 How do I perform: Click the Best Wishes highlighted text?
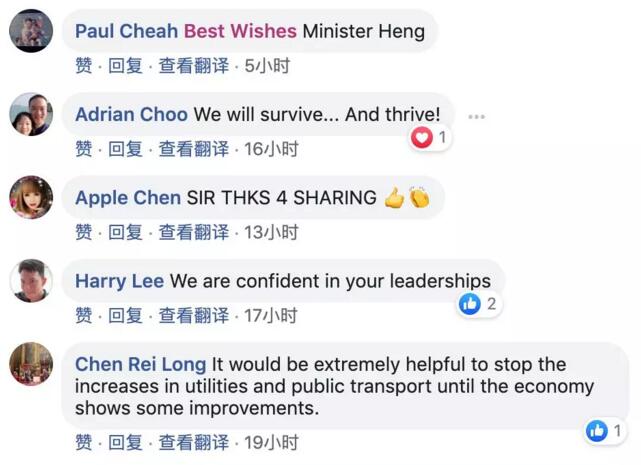click(x=240, y=31)
